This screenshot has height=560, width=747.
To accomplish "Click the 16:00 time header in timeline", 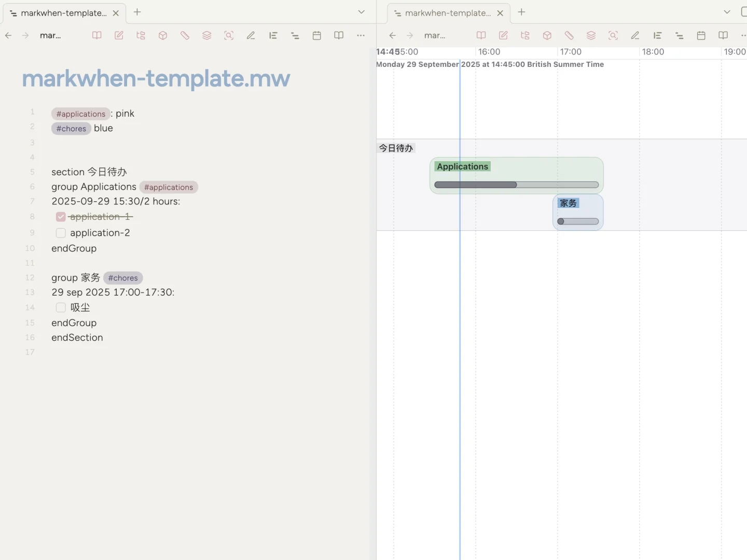I will [489, 52].
